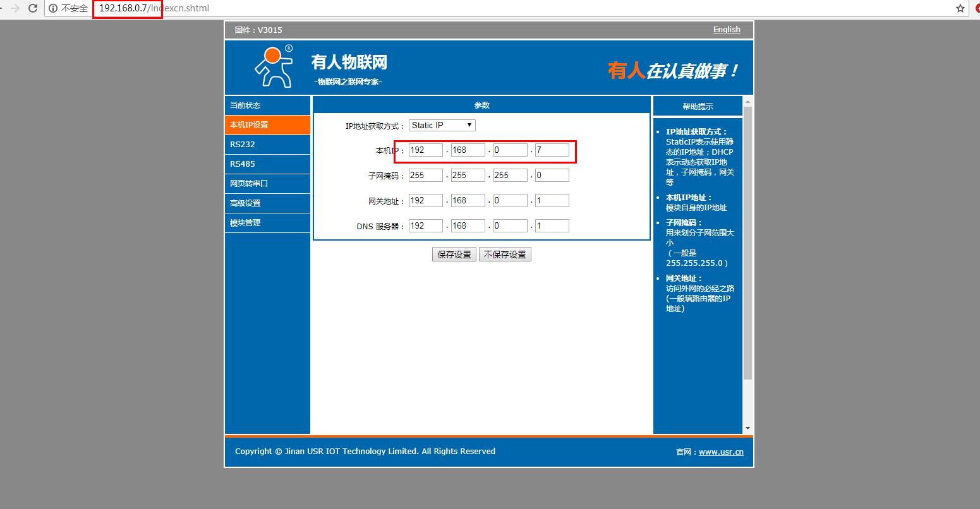Click the Copyright Jinan USR IOT footer text
980x509 pixels.
coord(365,452)
